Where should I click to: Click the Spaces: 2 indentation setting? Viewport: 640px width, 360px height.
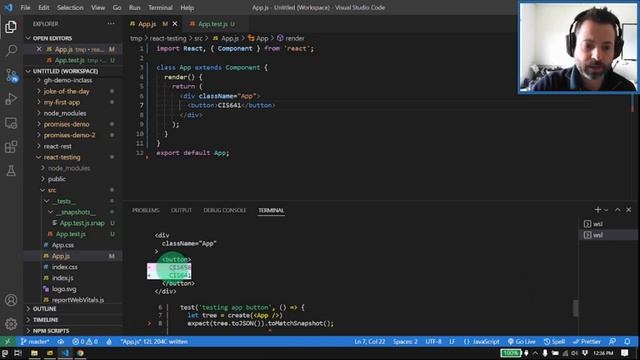[405, 341]
